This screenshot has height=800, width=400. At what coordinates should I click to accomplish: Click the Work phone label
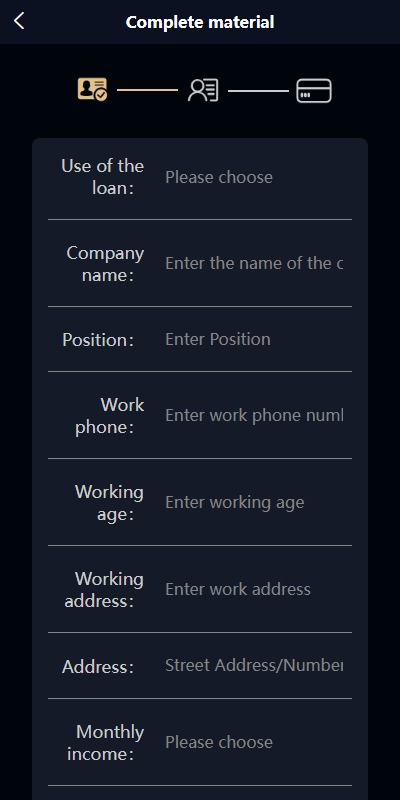110,416
